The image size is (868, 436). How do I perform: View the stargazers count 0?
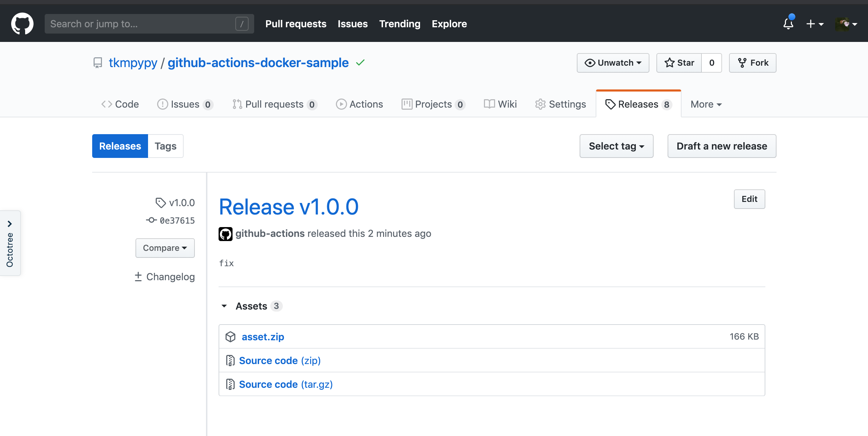point(712,63)
